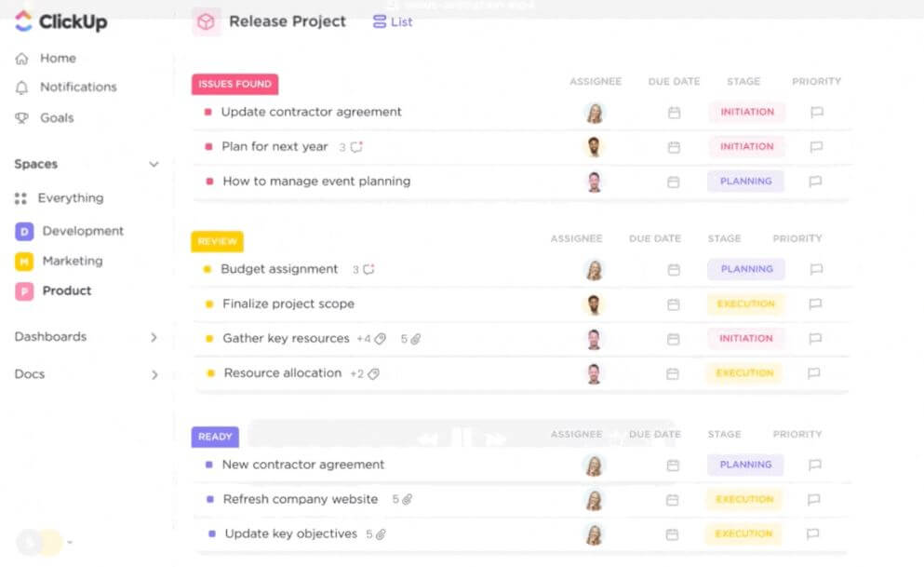Change INITIATION stage of Update contractor agreement
This screenshot has width=924, height=567.
(746, 112)
